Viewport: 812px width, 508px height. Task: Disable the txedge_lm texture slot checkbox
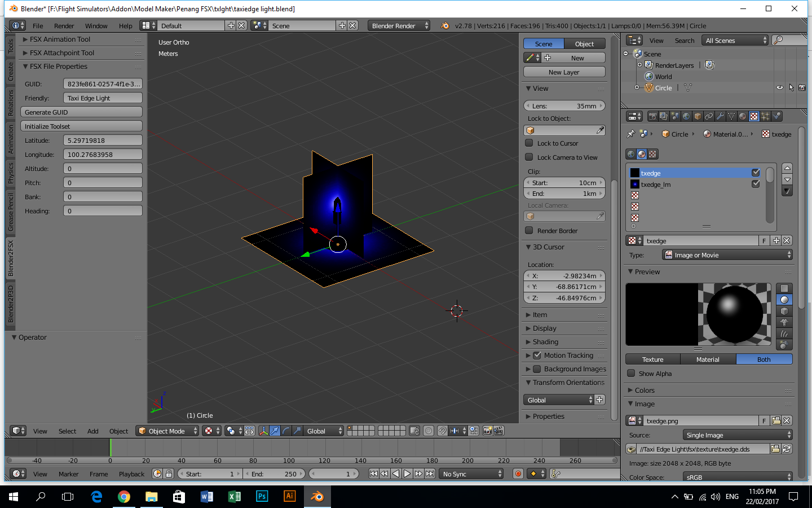756,185
